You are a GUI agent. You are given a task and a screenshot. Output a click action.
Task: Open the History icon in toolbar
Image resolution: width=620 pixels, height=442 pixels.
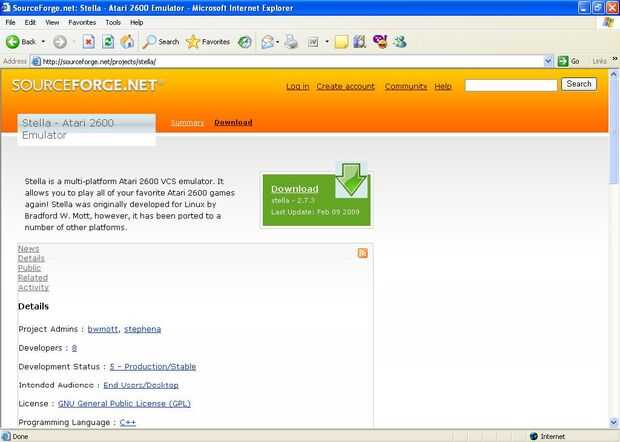coord(245,42)
